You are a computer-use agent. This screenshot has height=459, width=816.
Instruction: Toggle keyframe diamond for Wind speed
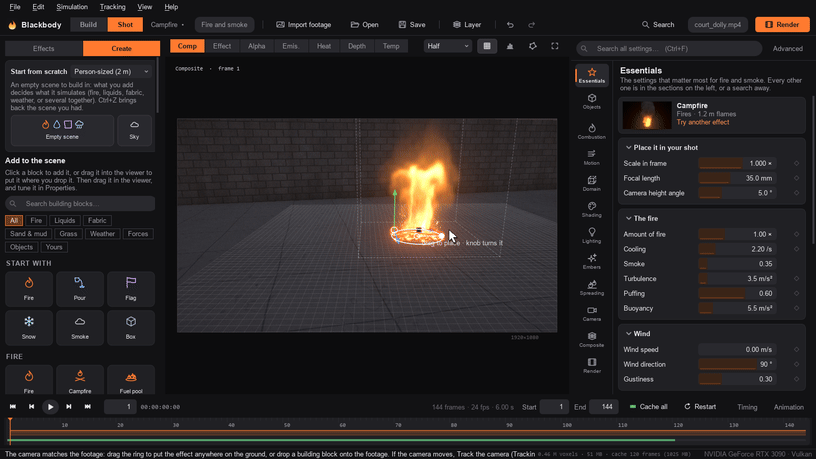pos(796,349)
